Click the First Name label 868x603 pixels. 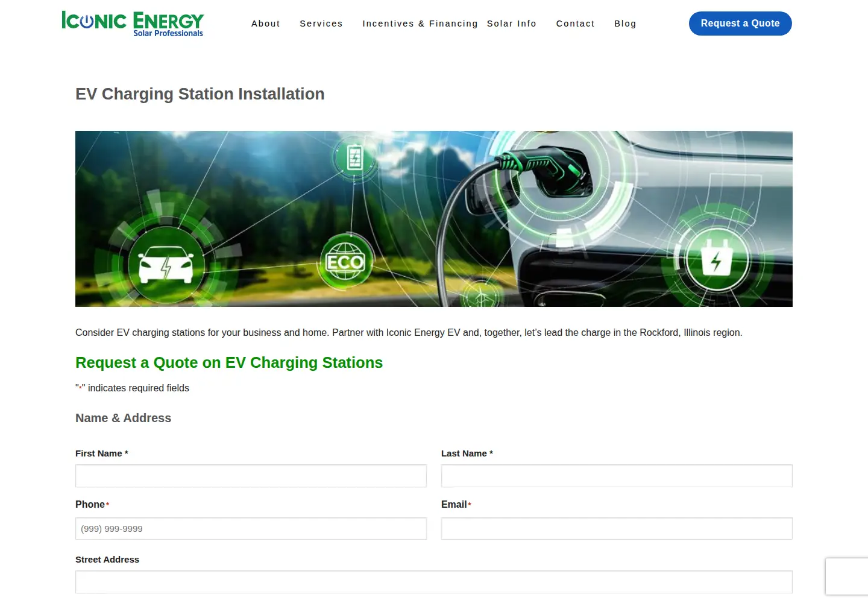(102, 453)
